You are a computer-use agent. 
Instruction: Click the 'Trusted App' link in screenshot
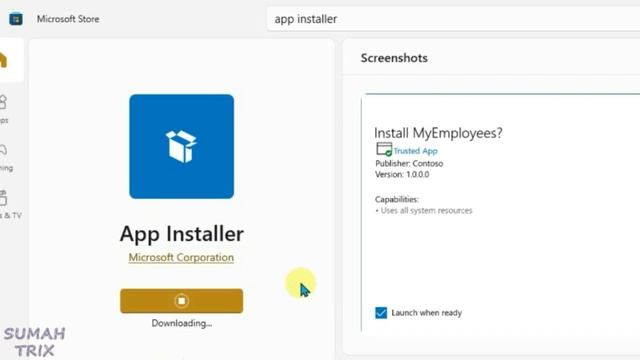(415, 151)
